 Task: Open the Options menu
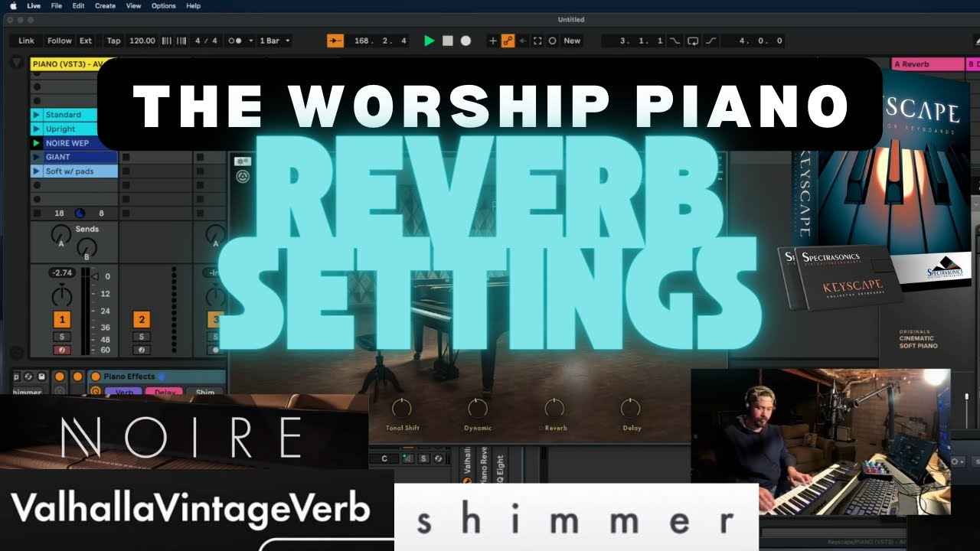tap(163, 5)
